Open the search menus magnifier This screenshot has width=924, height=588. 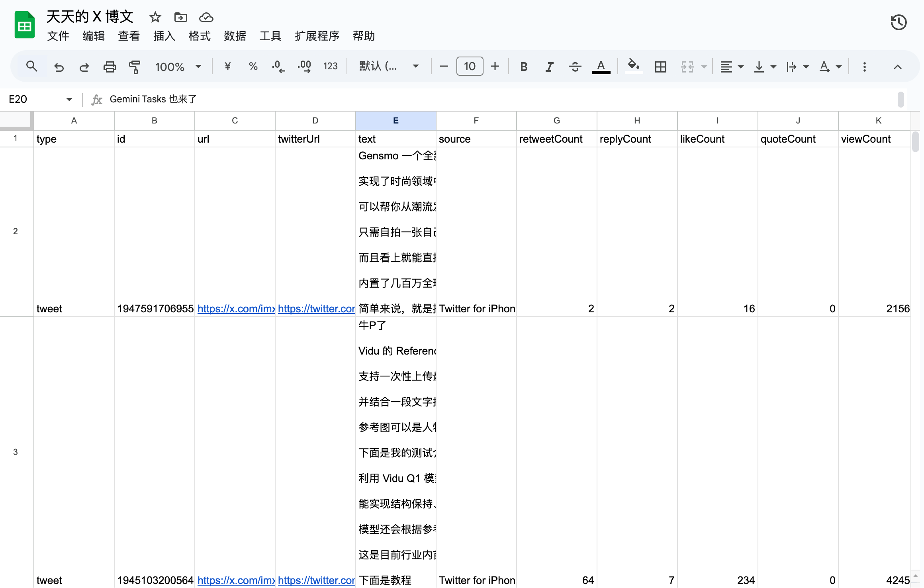32,66
